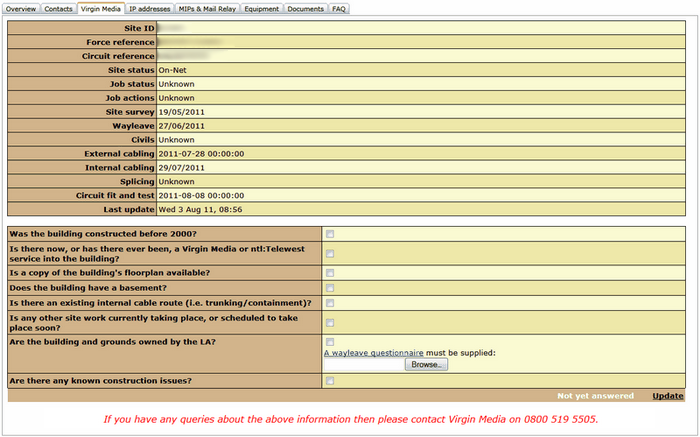Image resolution: width=700 pixels, height=437 pixels.
Task: Click the wayleave questionnaire file path field
Action: pos(364,365)
